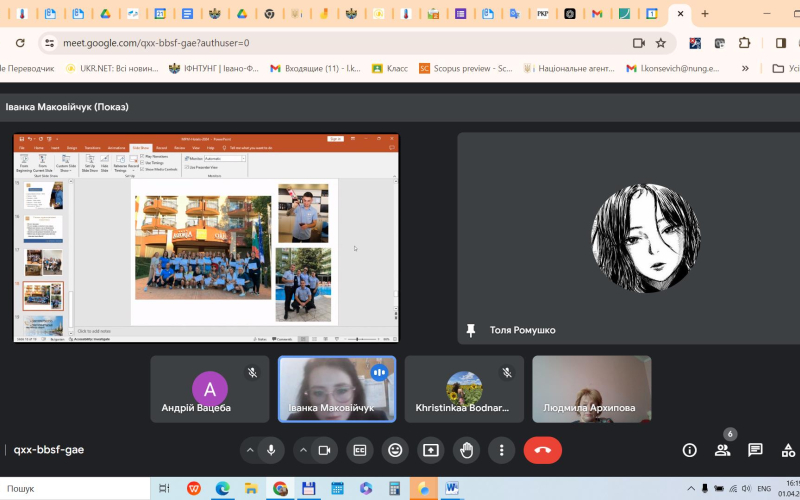Show hidden tray icons chevron
The image size is (800, 500).
point(691,488)
